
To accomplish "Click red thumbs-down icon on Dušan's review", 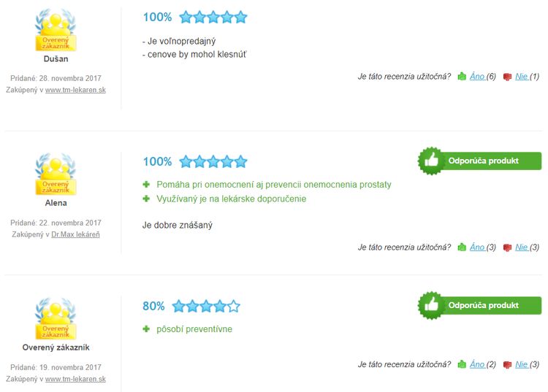I will pyautogui.click(x=507, y=77).
